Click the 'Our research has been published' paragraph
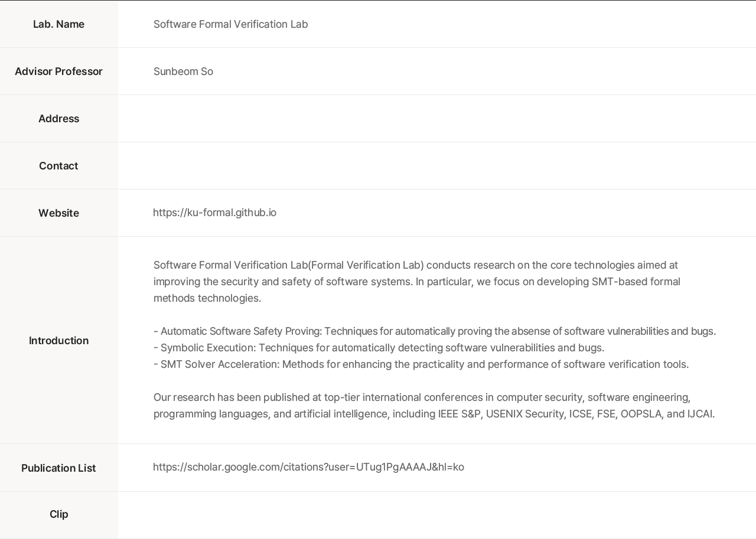The height and width of the screenshot is (539, 756). click(x=434, y=406)
